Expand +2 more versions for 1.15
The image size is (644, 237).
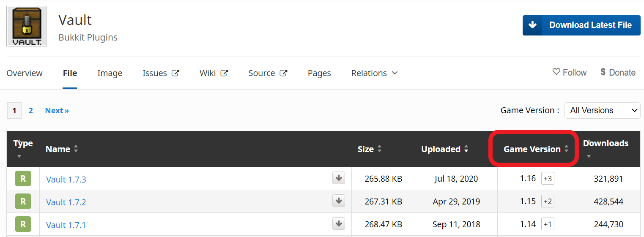click(548, 202)
